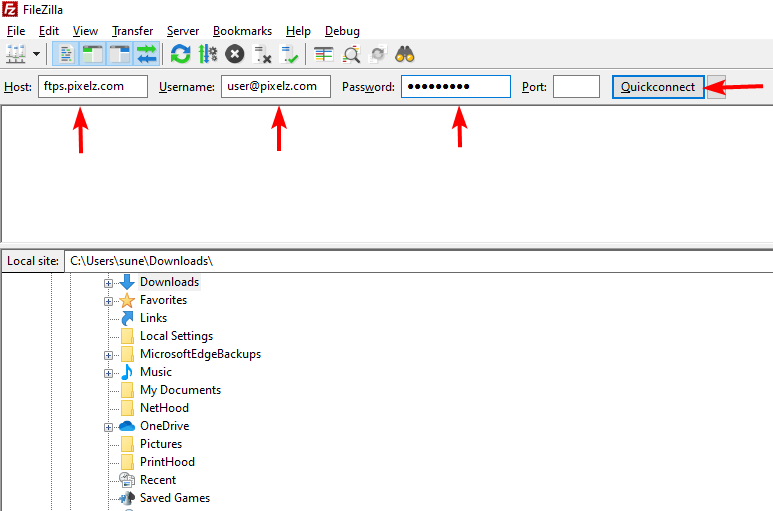Click the Local site path field

click(x=419, y=261)
